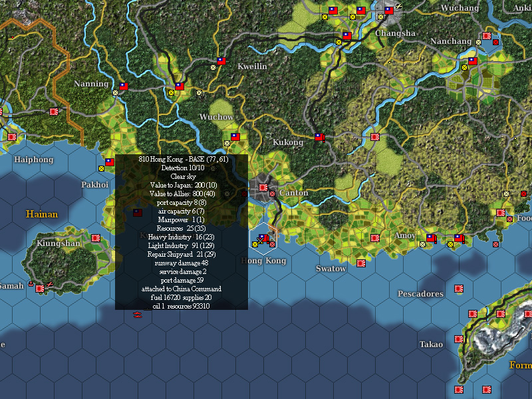The image size is (532, 399).
Task: Select the Japanese flag above Haiphong
Action: point(12,137)
